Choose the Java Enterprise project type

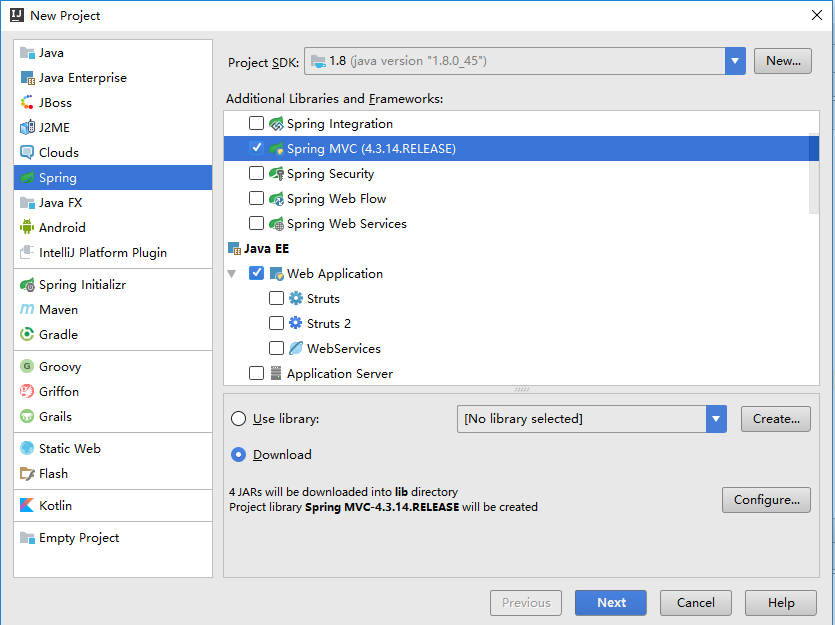(x=113, y=78)
